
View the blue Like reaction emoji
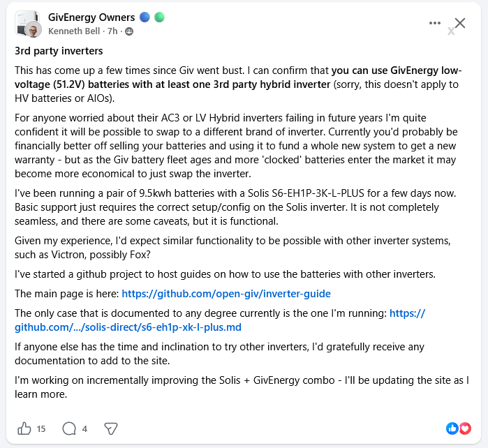(452, 428)
